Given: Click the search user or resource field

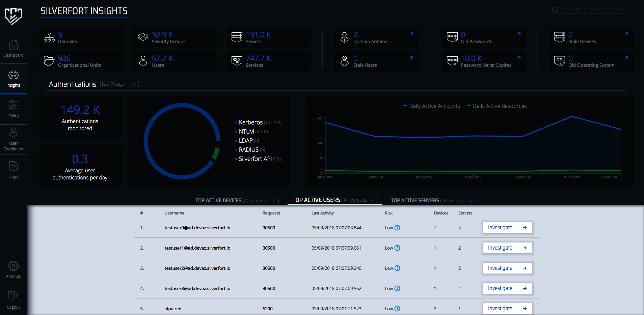Looking at the screenshot, I should [x=595, y=10].
